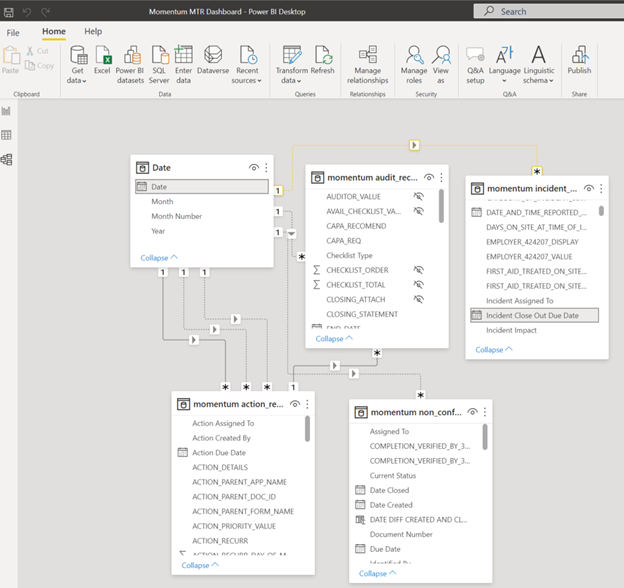Collapse the momentum action_re table card
Viewport: 624px width, 588px height.
[200, 565]
